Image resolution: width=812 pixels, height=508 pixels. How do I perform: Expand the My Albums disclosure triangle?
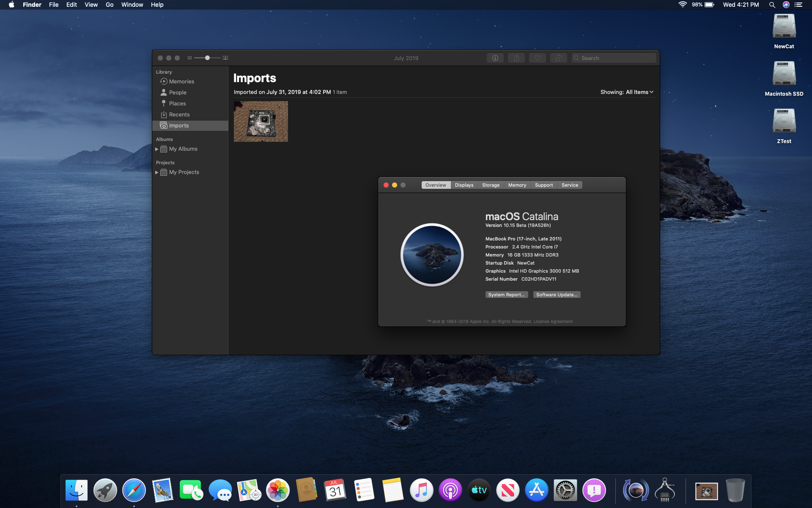click(157, 149)
